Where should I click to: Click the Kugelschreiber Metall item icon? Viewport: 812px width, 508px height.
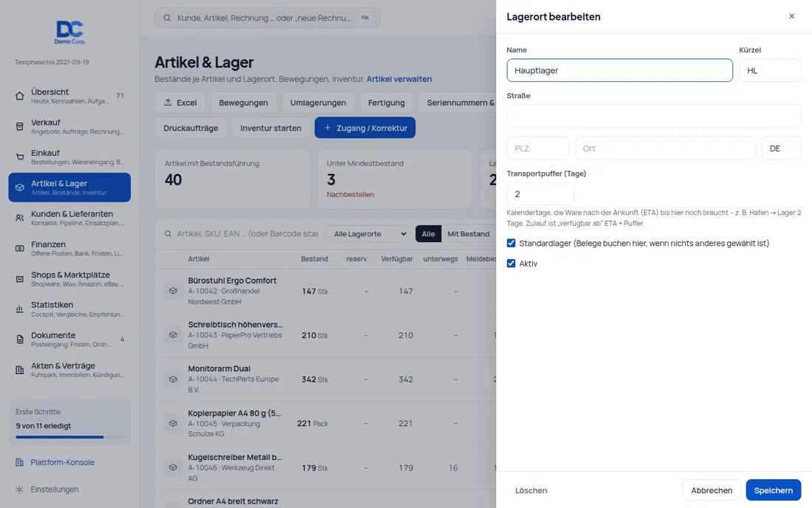click(173, 467)
